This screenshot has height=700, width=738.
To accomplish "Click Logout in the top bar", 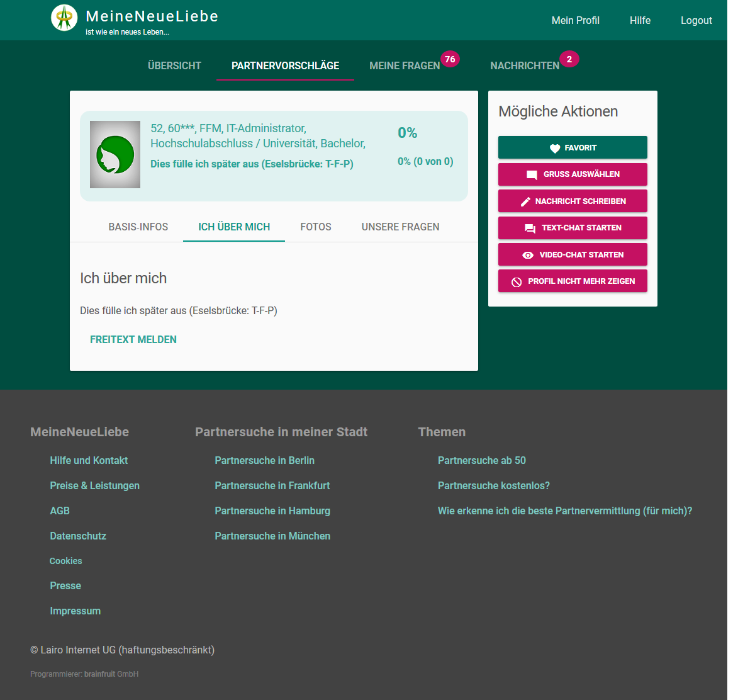I will coord(696,20).
